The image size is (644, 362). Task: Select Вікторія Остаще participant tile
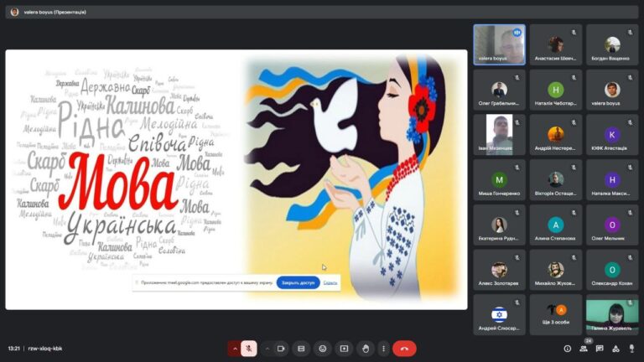coord(555,180)
